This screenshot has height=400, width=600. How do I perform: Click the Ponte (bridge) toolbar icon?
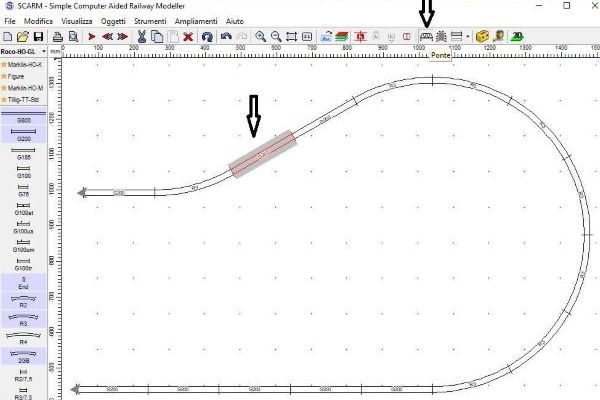click(425, 36)
